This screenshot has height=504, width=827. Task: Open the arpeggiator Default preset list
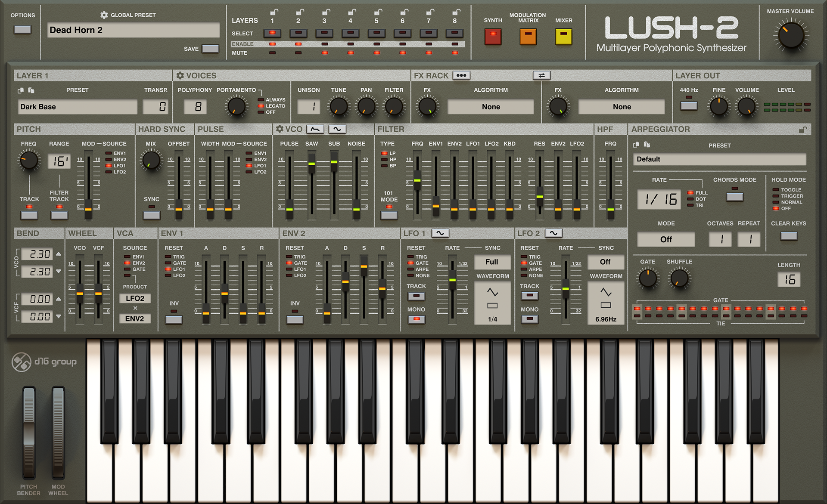[x=719, y=159]
